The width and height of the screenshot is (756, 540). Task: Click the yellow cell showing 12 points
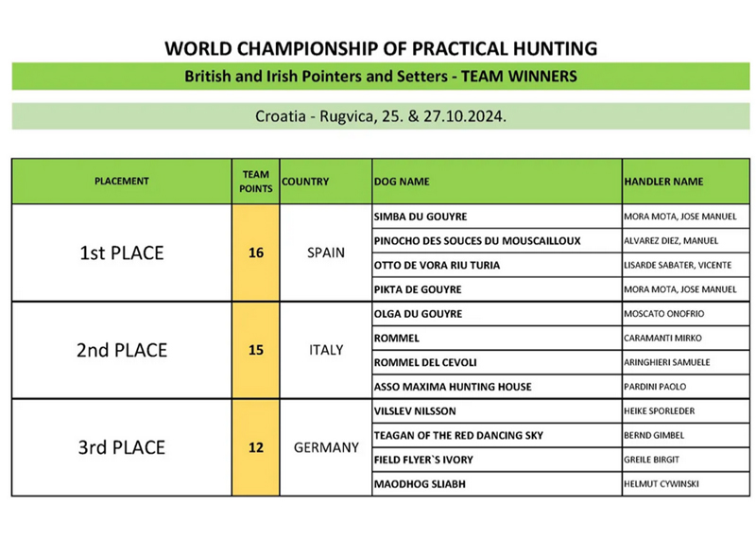(255, 447)
